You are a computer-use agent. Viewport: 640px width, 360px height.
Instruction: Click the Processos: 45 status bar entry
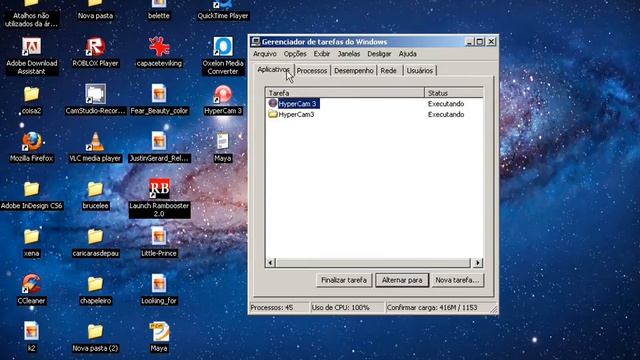point(279,308)
